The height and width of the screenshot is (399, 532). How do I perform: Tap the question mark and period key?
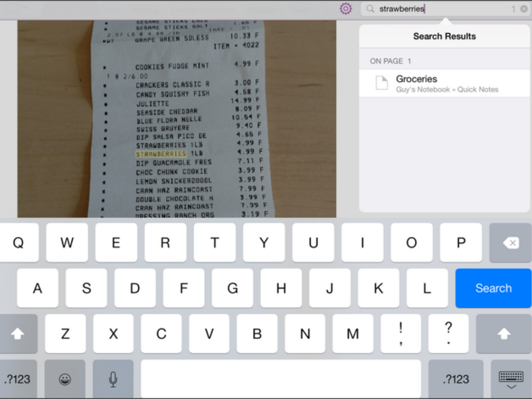click(449, 334)
